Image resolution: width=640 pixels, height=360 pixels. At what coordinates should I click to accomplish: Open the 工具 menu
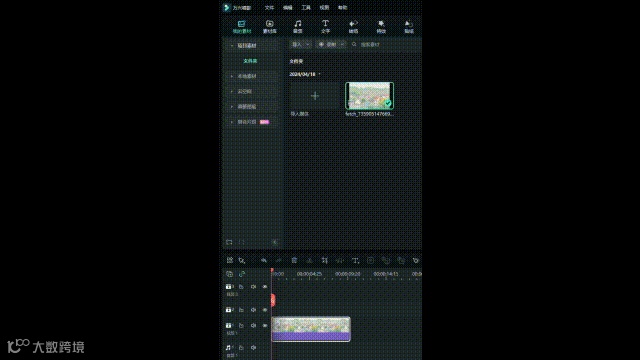[306, 8]
